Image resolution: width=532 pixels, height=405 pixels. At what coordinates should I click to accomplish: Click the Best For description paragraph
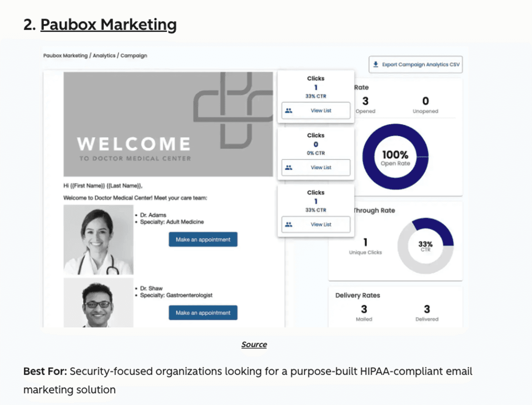pyautogui.click(x=248, y=381)
